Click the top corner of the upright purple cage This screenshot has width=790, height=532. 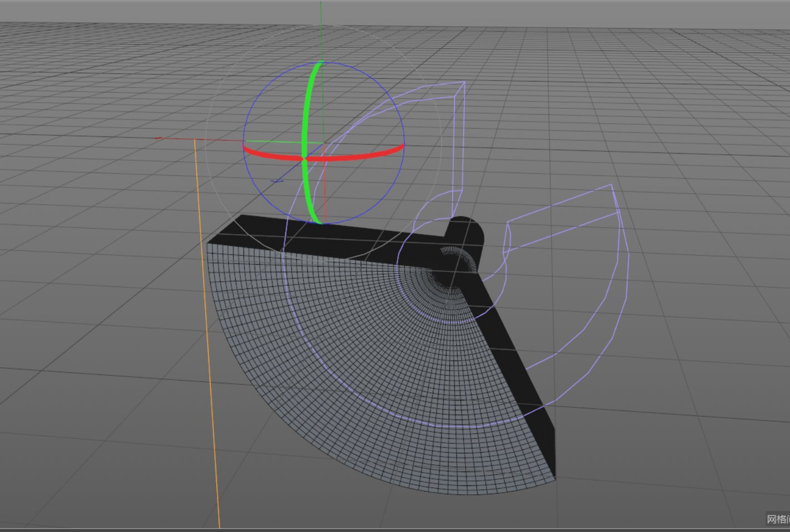[x=464, y=83]
